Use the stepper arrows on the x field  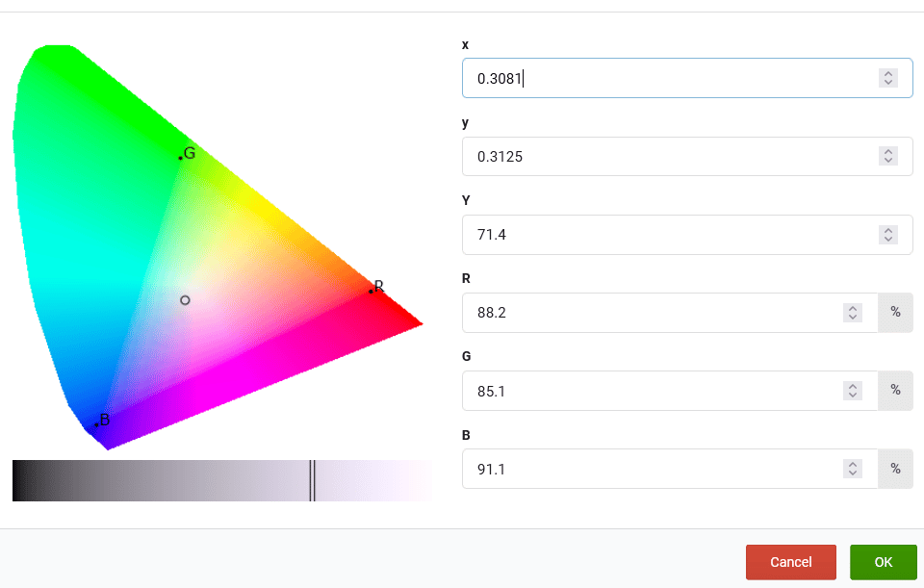pos(887,78)
